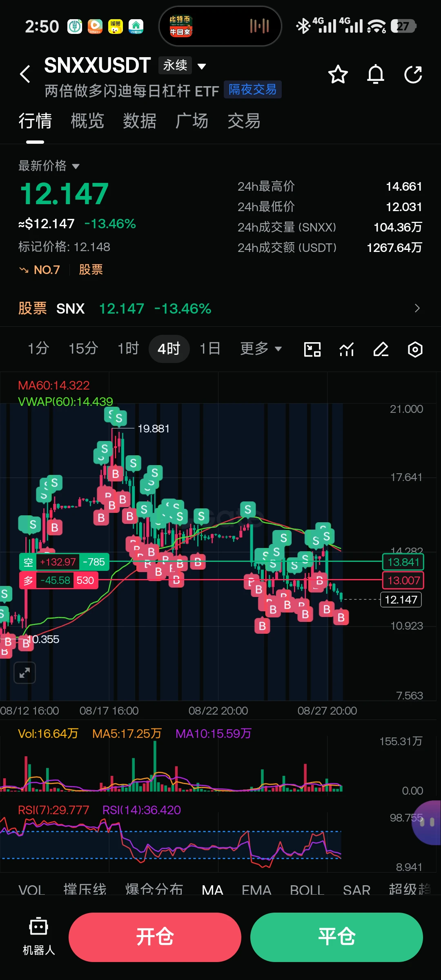The image size is (441, 980).
Task: Tap the 24h最高价 value 14.661
Action: click(x=404, y=187)
